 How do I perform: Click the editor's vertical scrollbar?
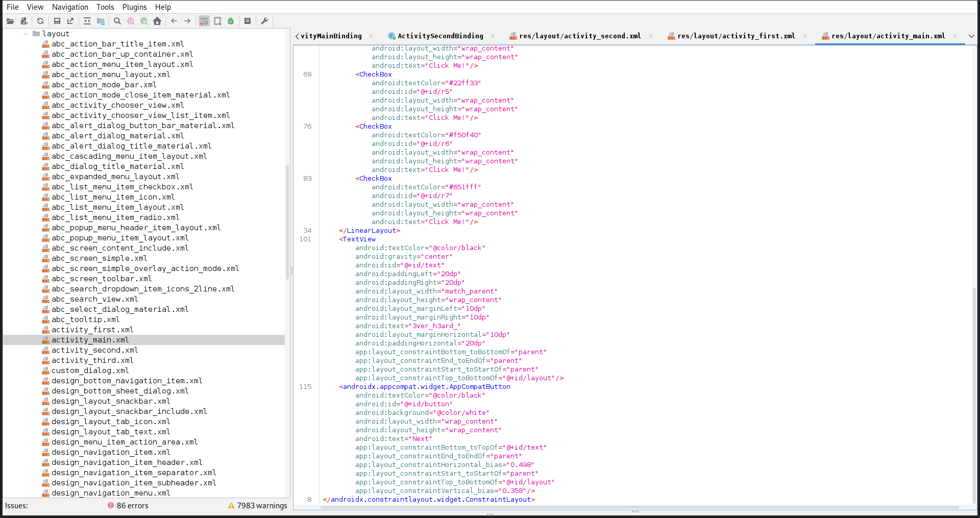tap(974, 393)
